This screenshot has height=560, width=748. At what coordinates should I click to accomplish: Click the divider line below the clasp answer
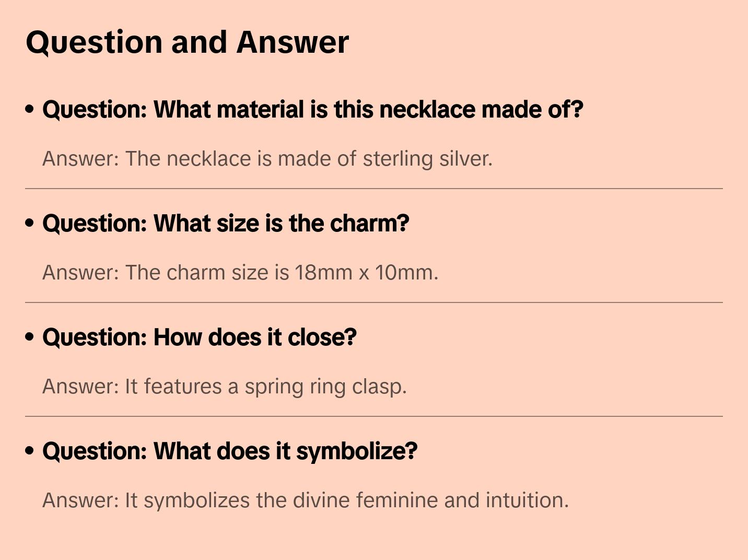pyautogui.click(x=374, y=416)
